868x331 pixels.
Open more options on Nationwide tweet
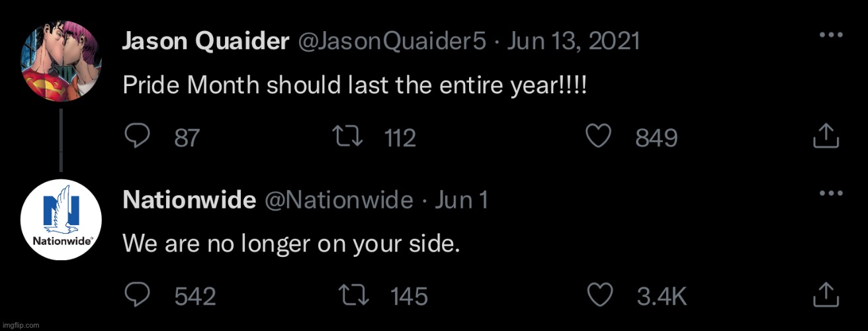click(x=827, y=193)
